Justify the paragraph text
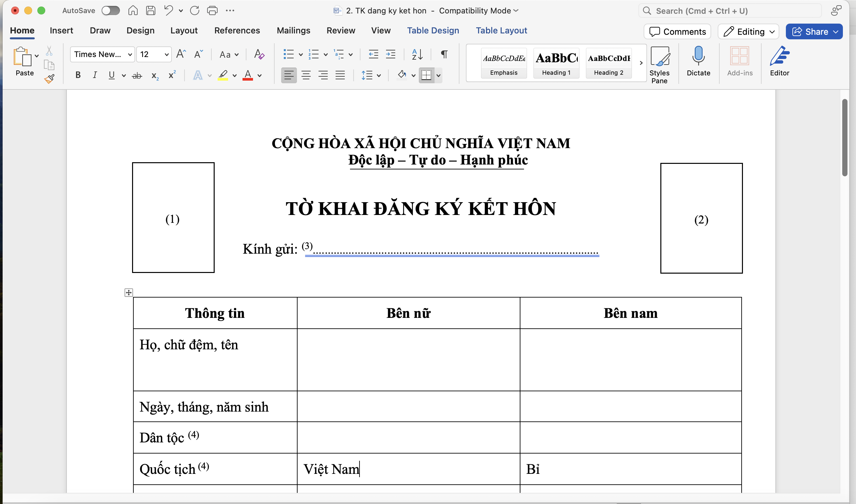The image size is (856, 504). (x=340, y=75)
